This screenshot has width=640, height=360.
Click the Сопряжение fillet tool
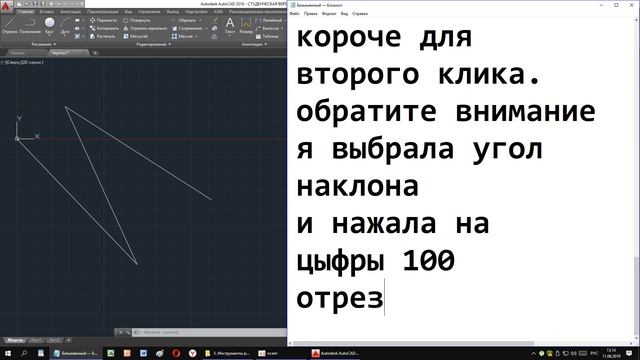coord(187,28)
